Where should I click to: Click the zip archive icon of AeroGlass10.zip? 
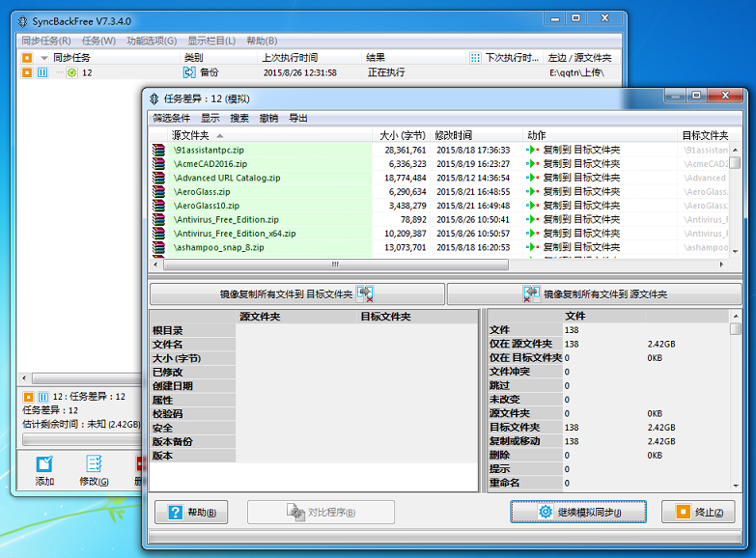tap(158, 206)
